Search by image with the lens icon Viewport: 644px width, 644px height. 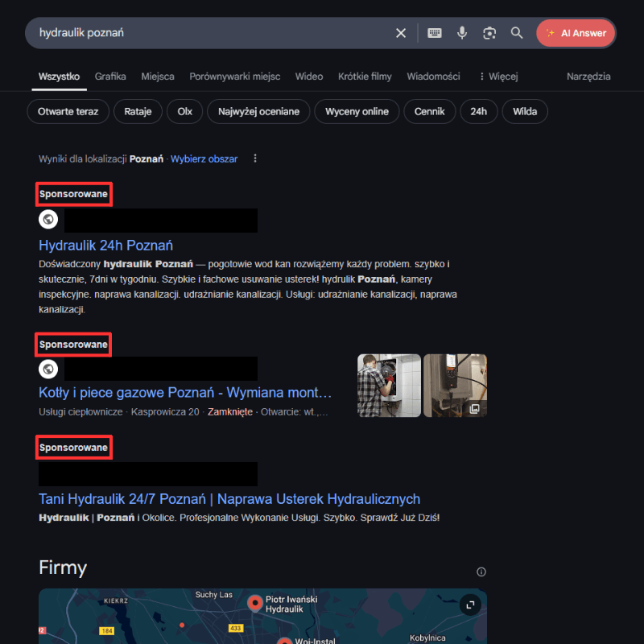pos(489,33)
